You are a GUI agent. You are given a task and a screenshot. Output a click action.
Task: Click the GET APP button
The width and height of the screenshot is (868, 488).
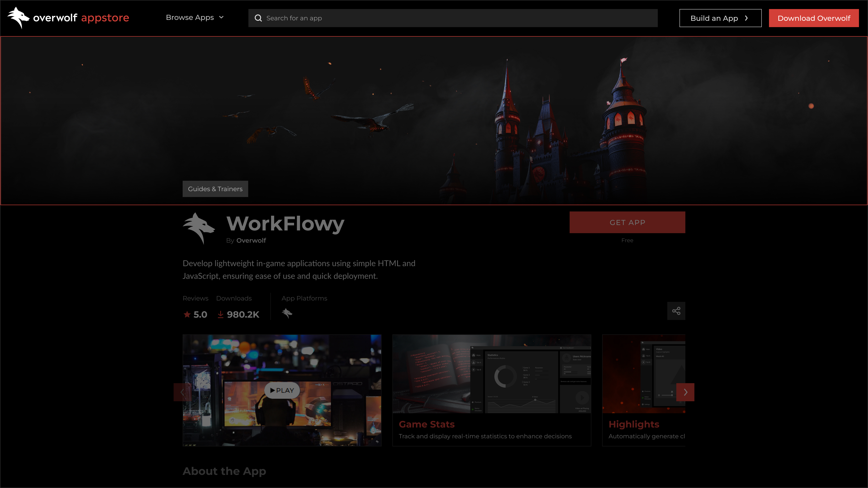pos(627,222)
